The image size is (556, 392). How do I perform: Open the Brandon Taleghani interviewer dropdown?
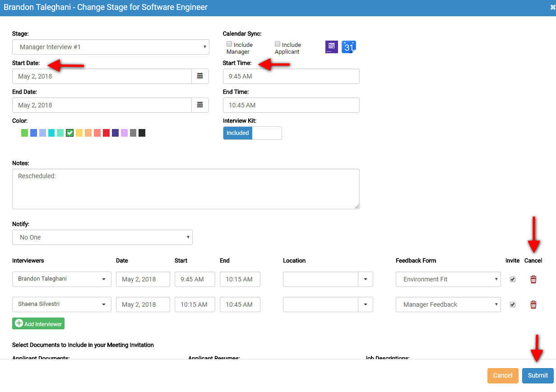click(x=62, y=279)
